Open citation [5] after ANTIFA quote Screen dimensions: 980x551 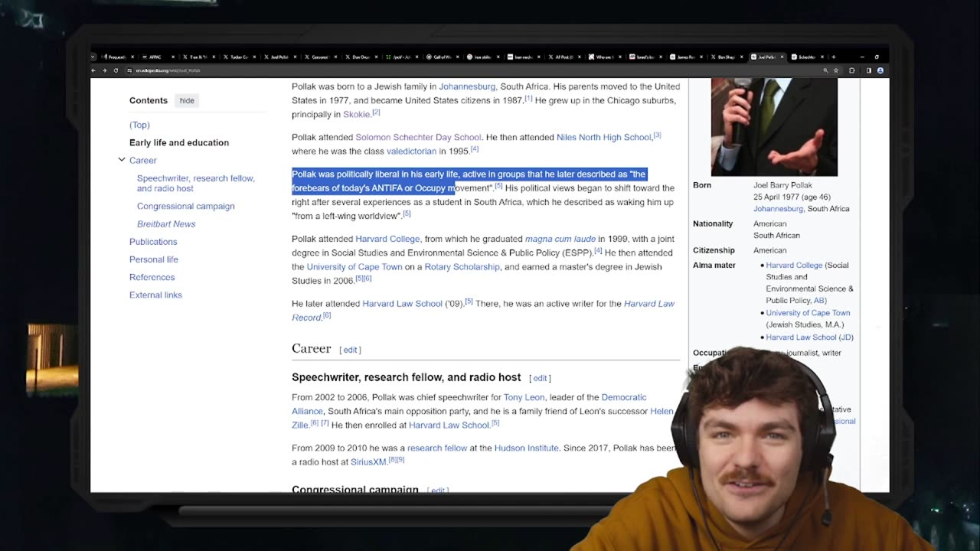tap(498, 186)
